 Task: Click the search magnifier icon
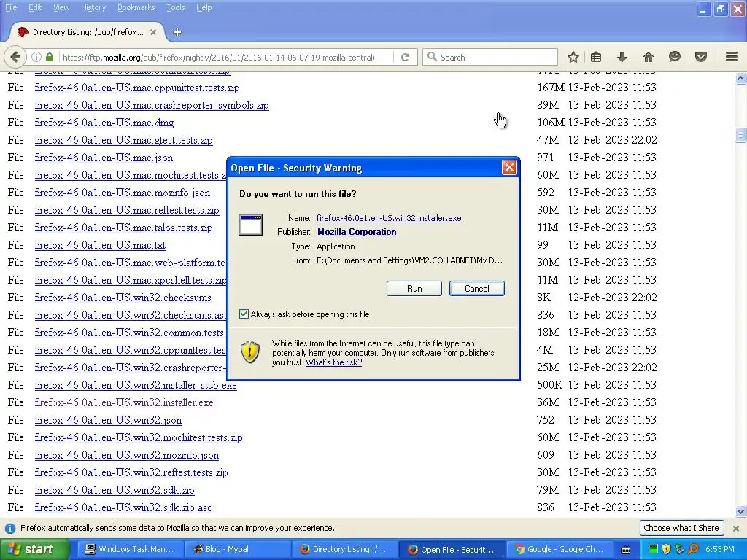432,57
